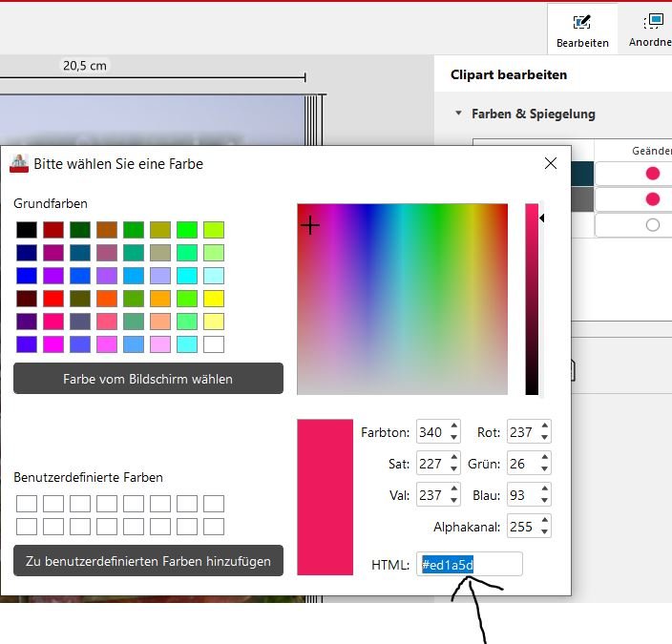Open the Bearbeiten tab
Viewport: 672px width, 644px height.
[582, 30]
